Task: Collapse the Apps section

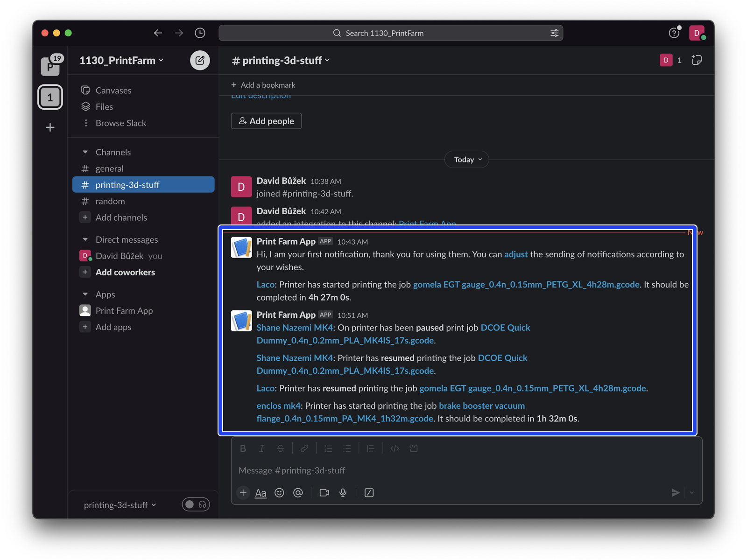Action: (x=85, y=294)
